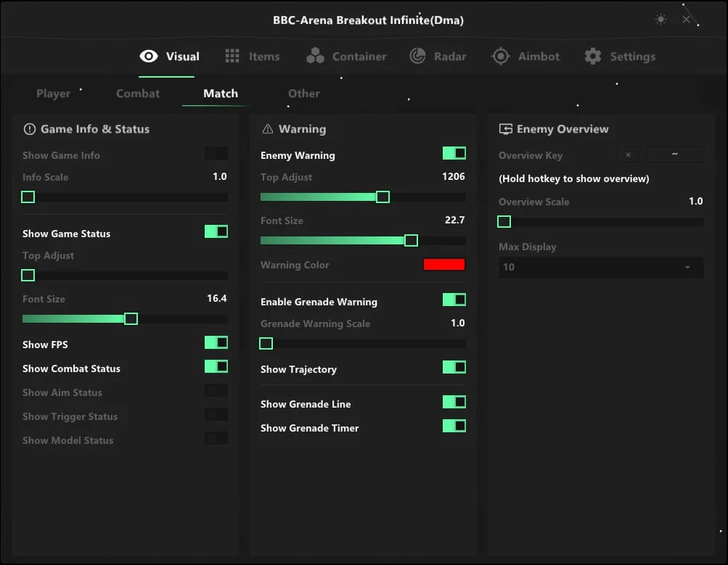Click the "22.7" Font Size value
Image resolution: width=728 pixels, height=565 pixels.
454,220
